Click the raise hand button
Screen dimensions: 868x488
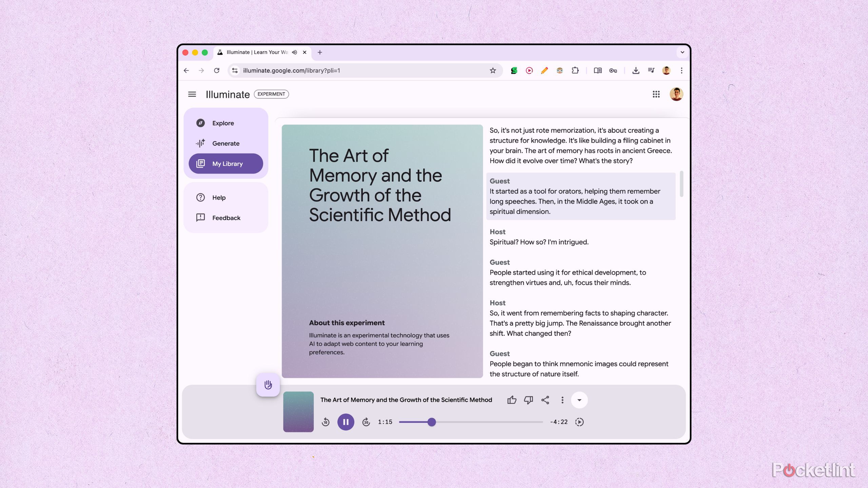coord(268,385)
